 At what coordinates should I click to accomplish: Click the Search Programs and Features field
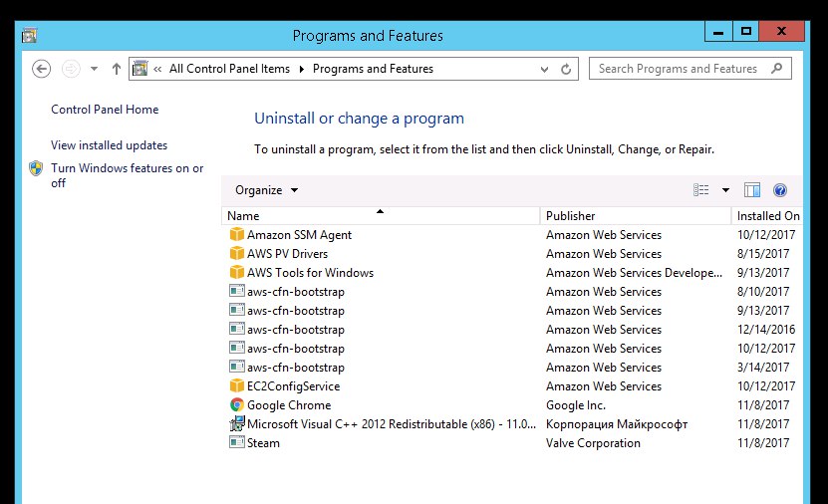point(690,69)
